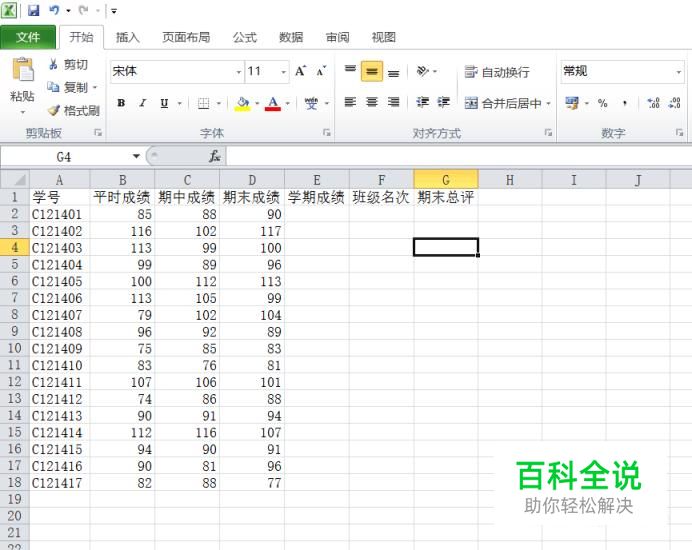The image size is (692, 550).
Task: Toggle center text horizontally
Action: [372, 102]
